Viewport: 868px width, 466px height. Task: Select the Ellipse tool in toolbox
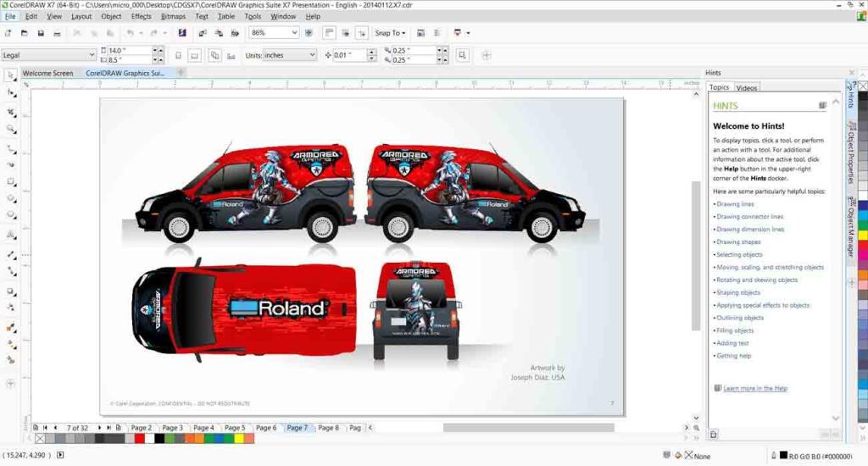11,199
